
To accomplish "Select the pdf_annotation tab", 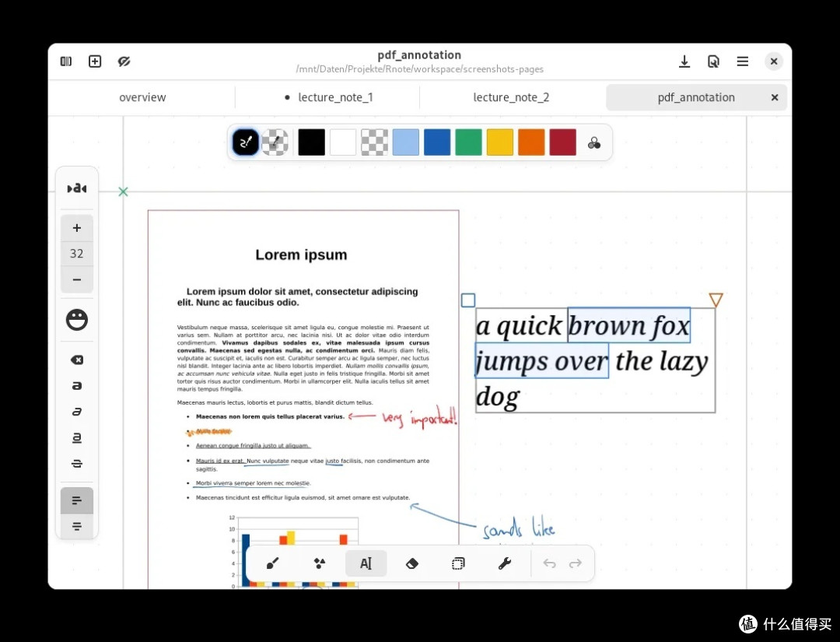I will [x=696, y=97].
